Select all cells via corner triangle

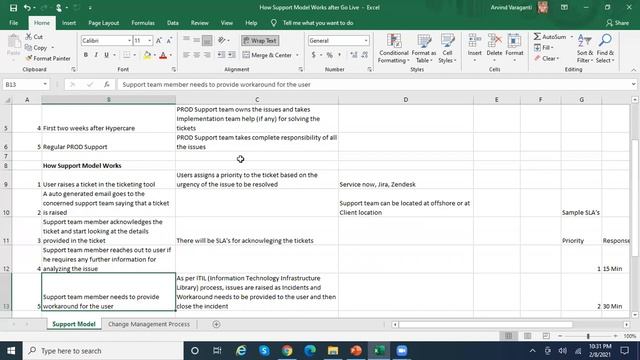point(7,100)
